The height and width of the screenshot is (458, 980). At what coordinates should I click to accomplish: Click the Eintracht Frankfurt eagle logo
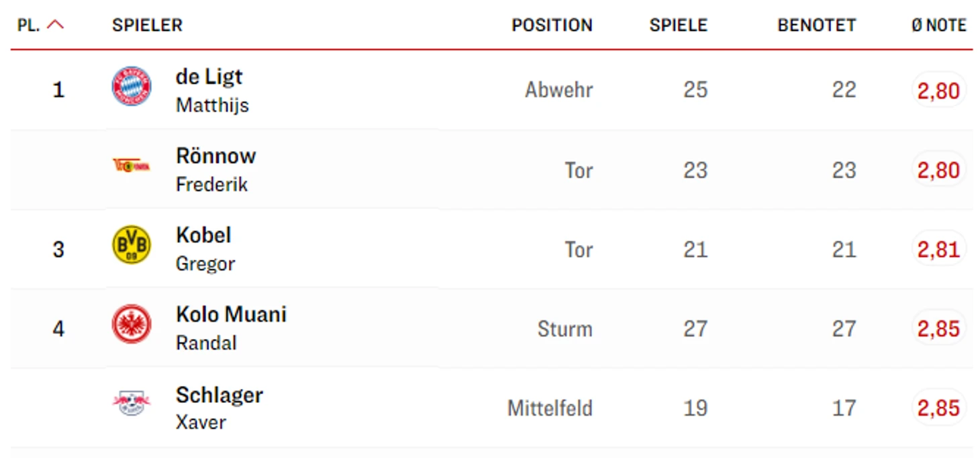[132, 324]
